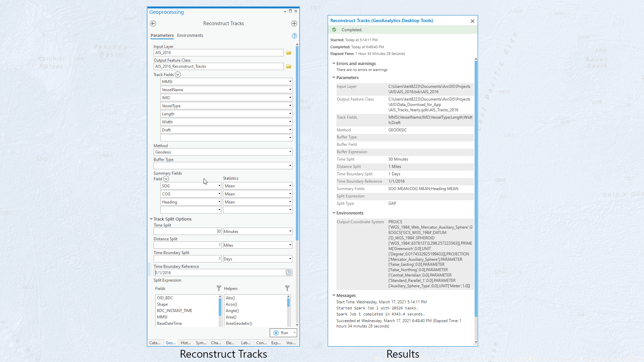The image size is (644, 362).
Task: Click the Time Boundary Split value field
Action: coord(187,259)
